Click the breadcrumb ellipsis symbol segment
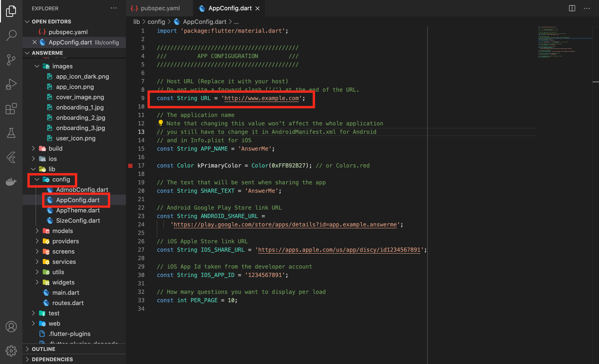 pyautogui.click(x=236, y=22)
